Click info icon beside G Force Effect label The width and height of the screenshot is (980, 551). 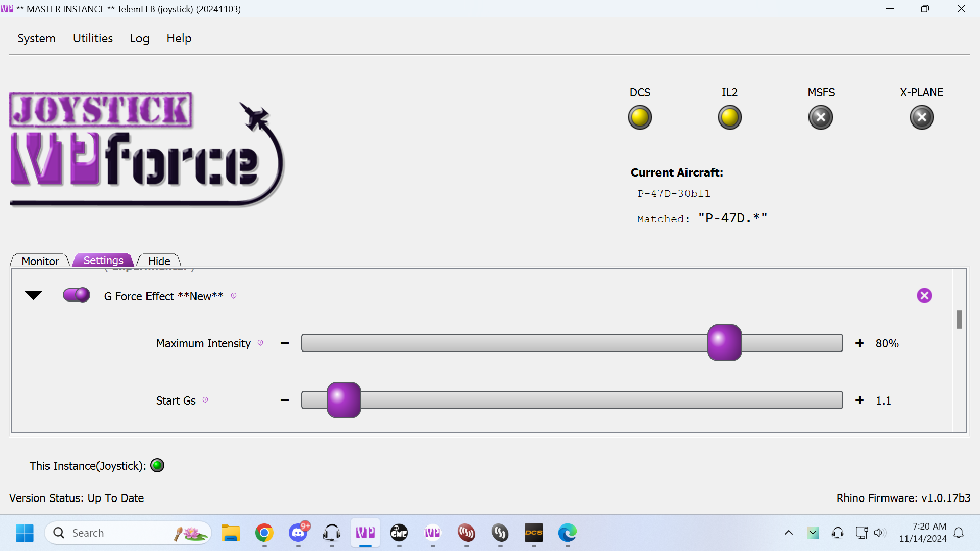pyautogui.click(x=234, y=296)
